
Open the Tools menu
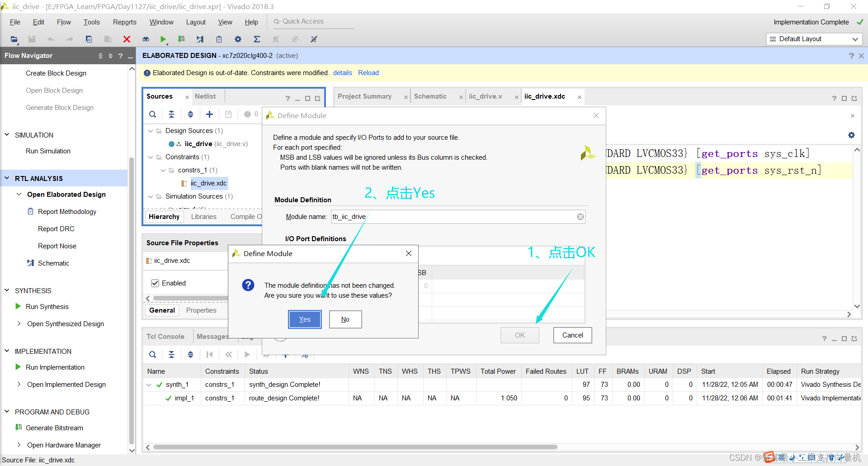tap(91, 22)
